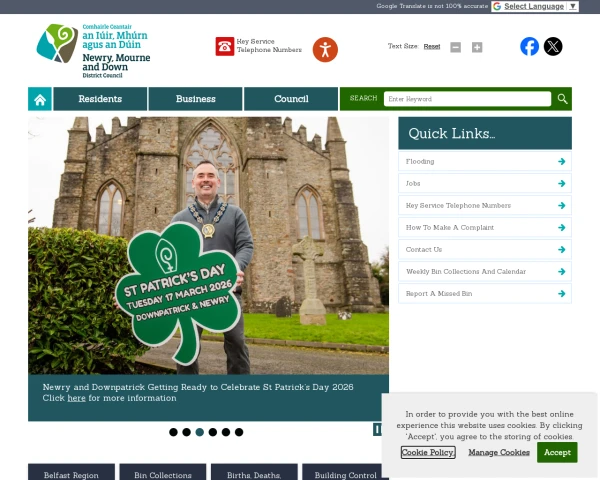
Task: Click arrow beside Key Service Telephone Numbers quick link
Action: pos(561,206)
